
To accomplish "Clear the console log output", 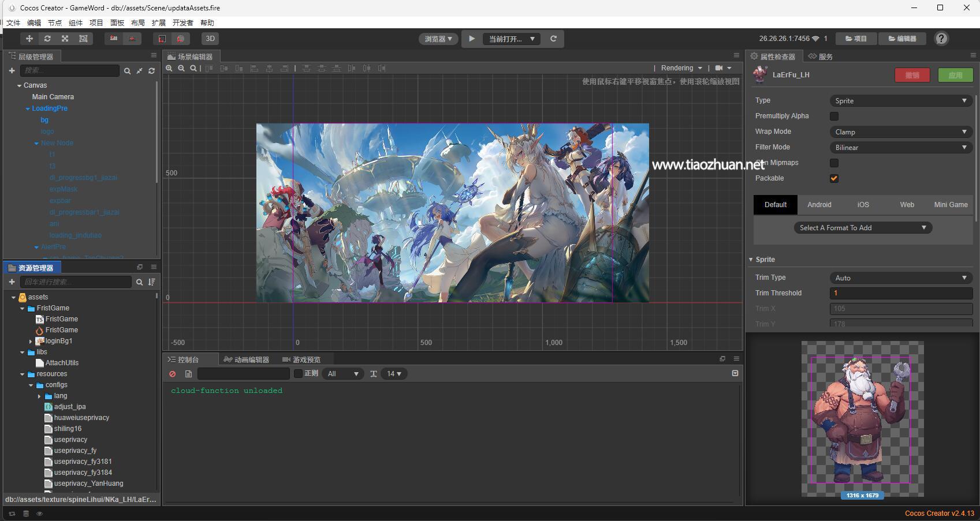I will [172, 374].
